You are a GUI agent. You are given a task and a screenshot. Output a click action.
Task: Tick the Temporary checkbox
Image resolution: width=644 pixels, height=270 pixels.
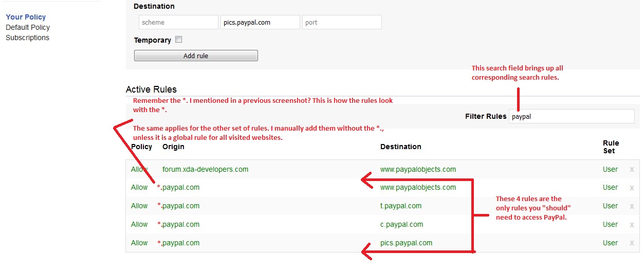point(179,40)
